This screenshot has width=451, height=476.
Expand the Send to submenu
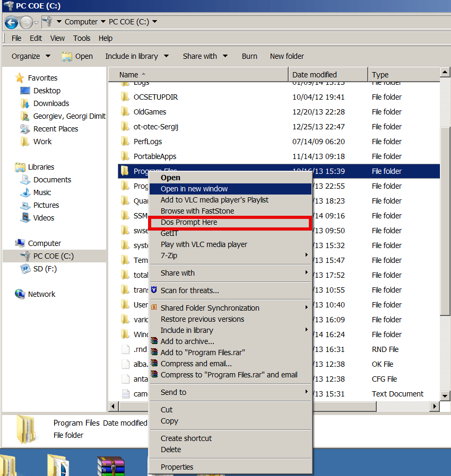pyautogui.click(x=306, y=392)
